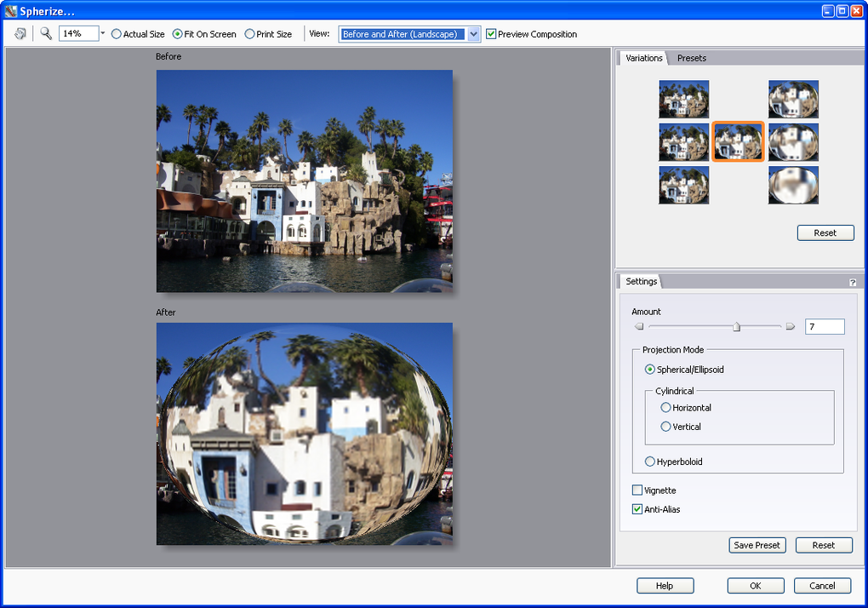Click the Amount slider handle
Image resolution: width=868 pixels, height=608 pixels.
point(737,326)
